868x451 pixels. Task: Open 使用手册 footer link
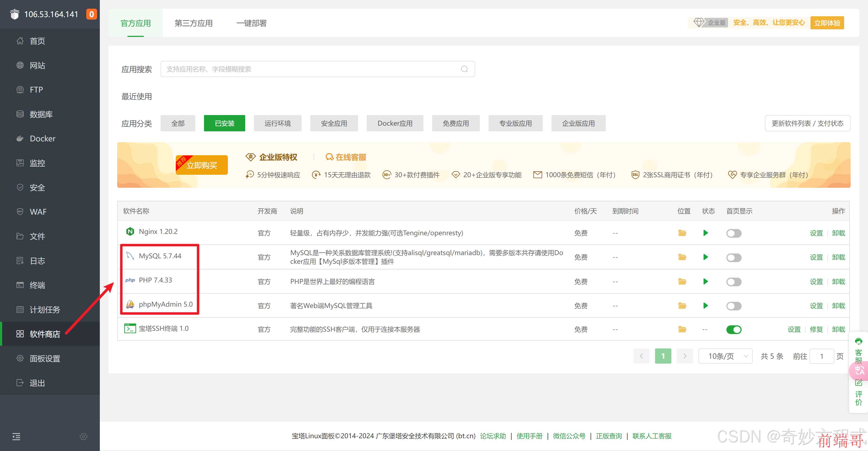tap(529, 436)
